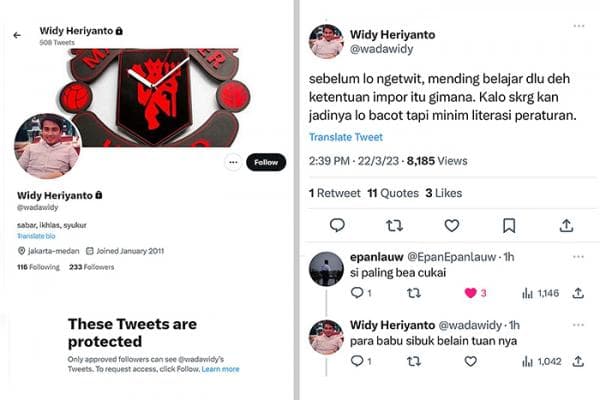The image size is (600, 400).
Task: View analytics icon showing 1,146 views
Action: coord(528,293)
